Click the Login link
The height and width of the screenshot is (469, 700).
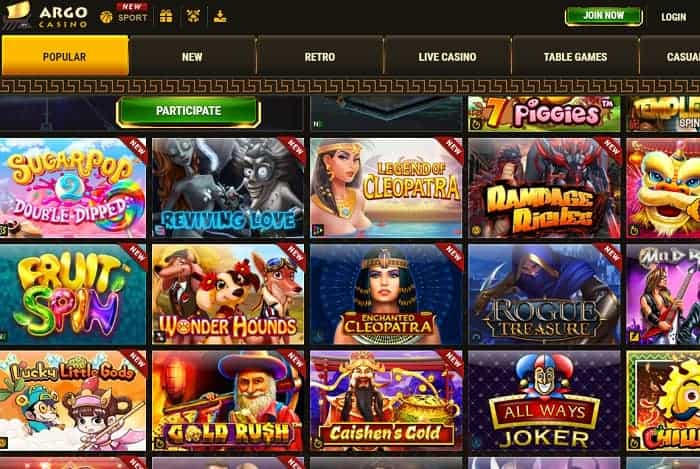tap(673, 17)
